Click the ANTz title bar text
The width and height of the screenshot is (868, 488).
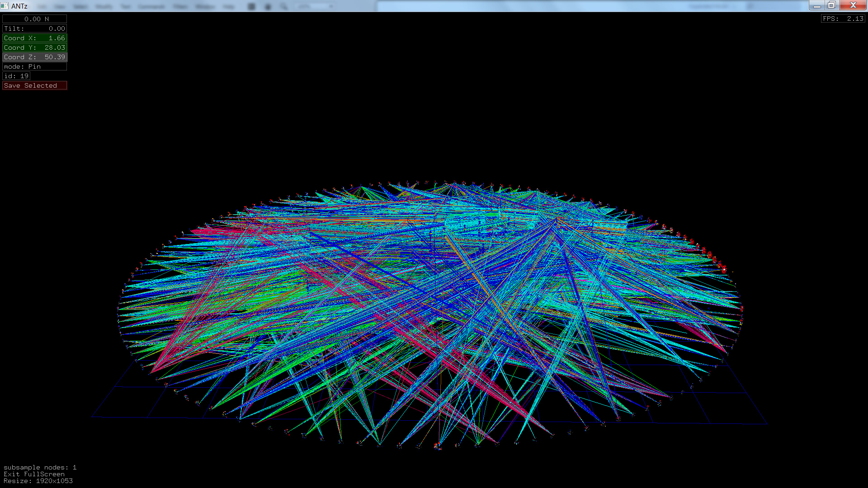[19, 6]
